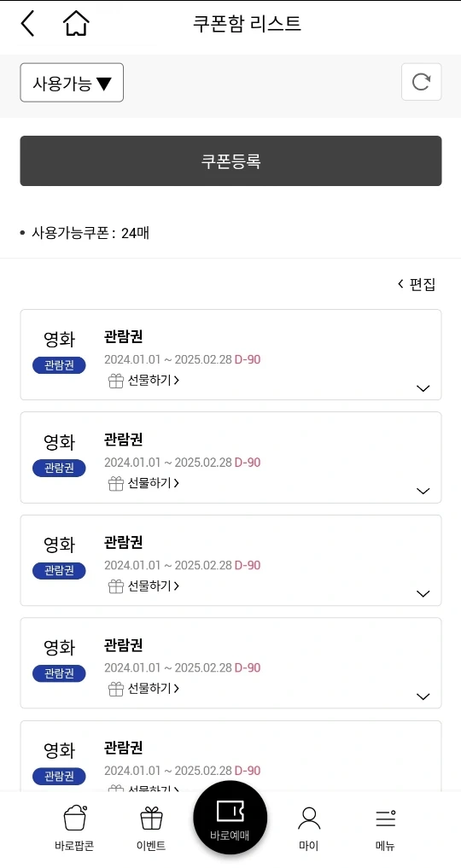
Task: Tap the back arrow icon
Action: [x=27, y=24]
